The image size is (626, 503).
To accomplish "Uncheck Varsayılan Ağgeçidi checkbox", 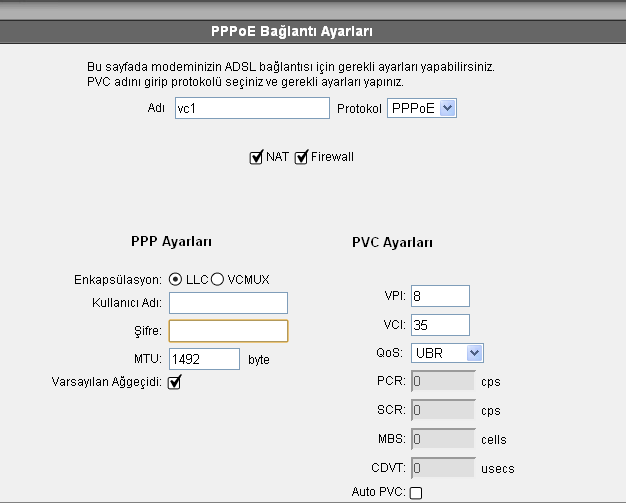I will [x=174, y=382].
